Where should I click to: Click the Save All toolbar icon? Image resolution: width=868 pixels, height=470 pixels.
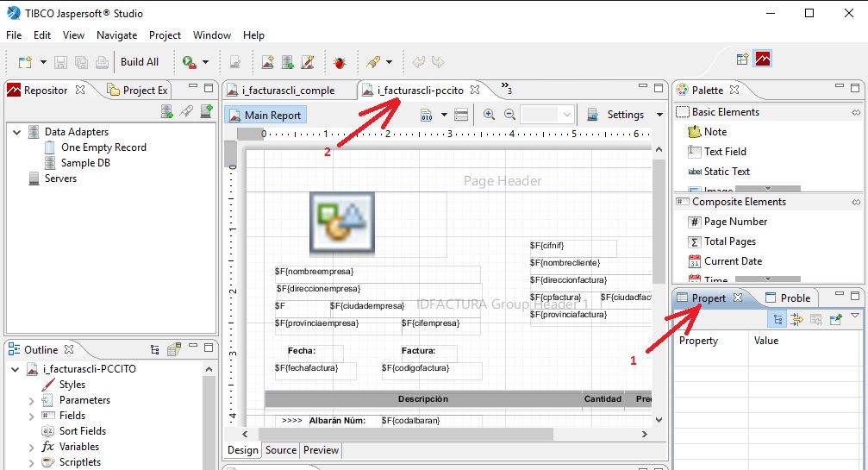click(81, 62)
